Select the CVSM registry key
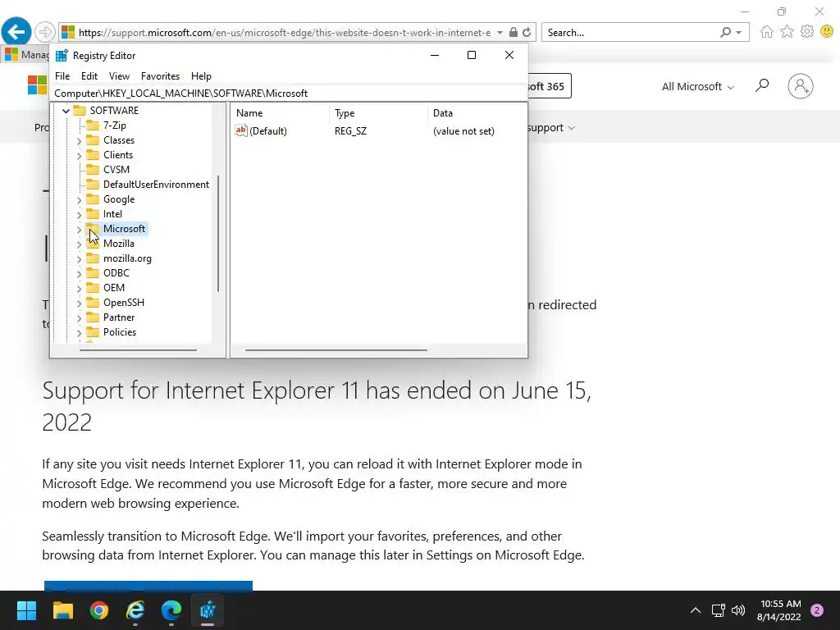 [x=116, y=169]
